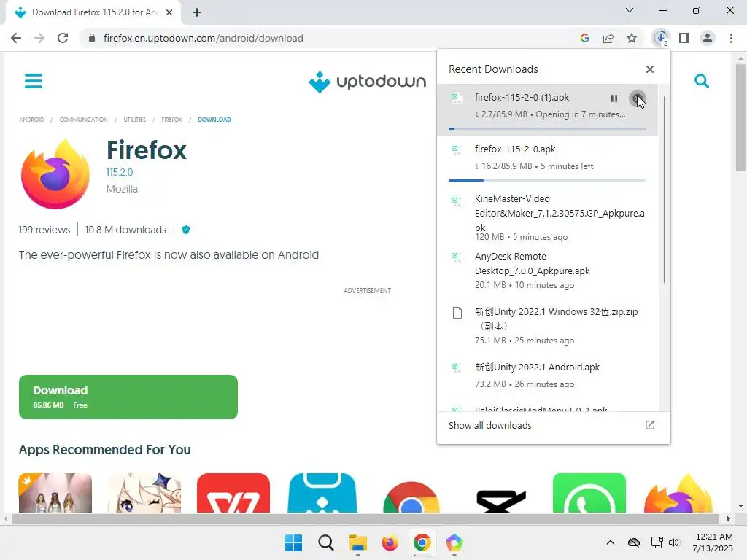This screenshot has width=747, height=560.
Task: View site information lock icon
Action: point(92,38)
